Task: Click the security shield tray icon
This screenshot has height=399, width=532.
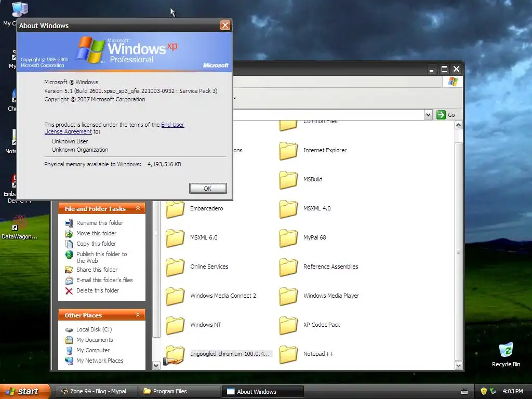Action: [484, 391]
